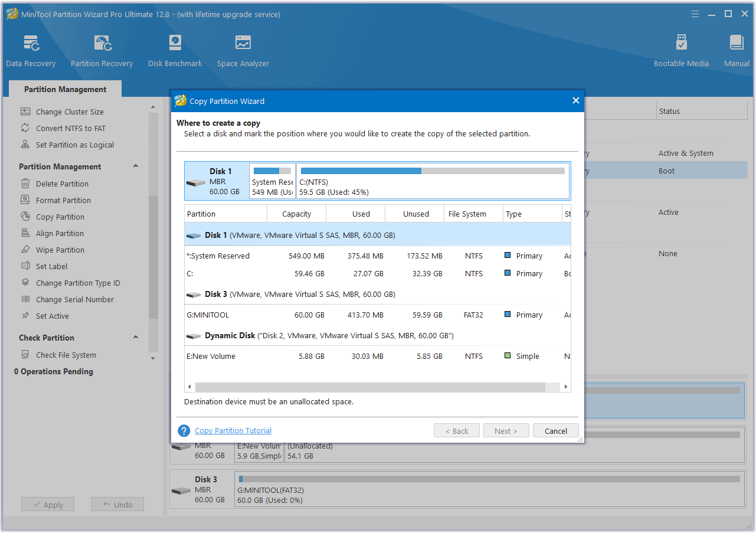Click Set Partition as Logical icon
This screenshot has height=533, width=756.
(x=25, y=145)
